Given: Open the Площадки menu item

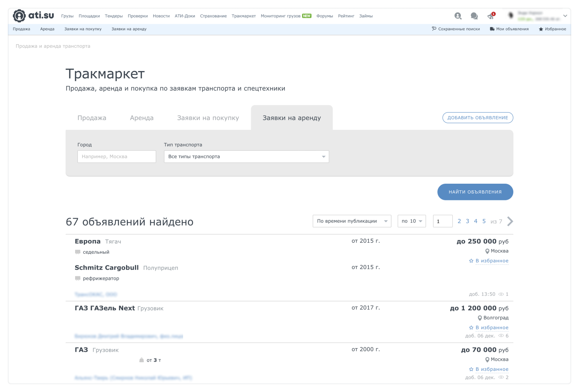Looking at the screenshot, I should 89,16.
